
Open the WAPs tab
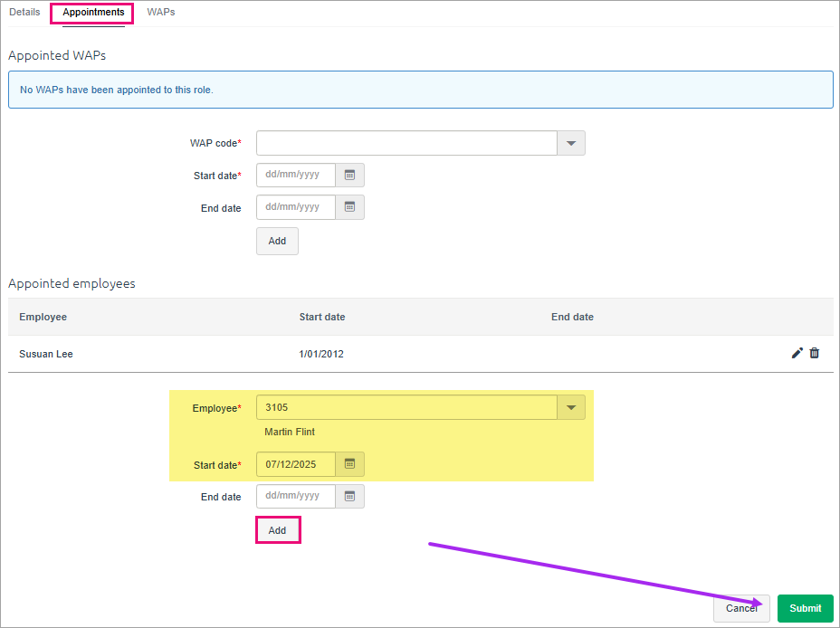161,13
